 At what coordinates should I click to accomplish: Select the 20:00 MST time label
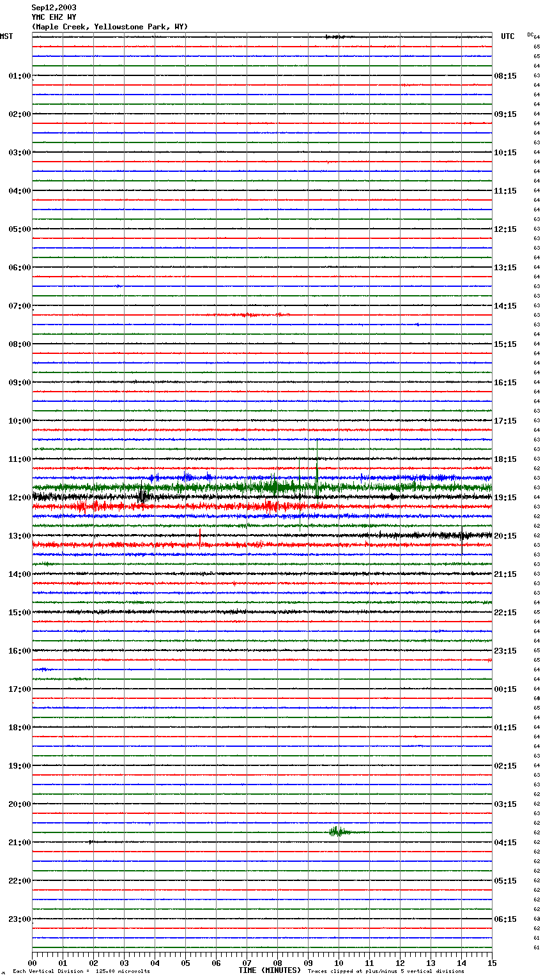[20, 804]
